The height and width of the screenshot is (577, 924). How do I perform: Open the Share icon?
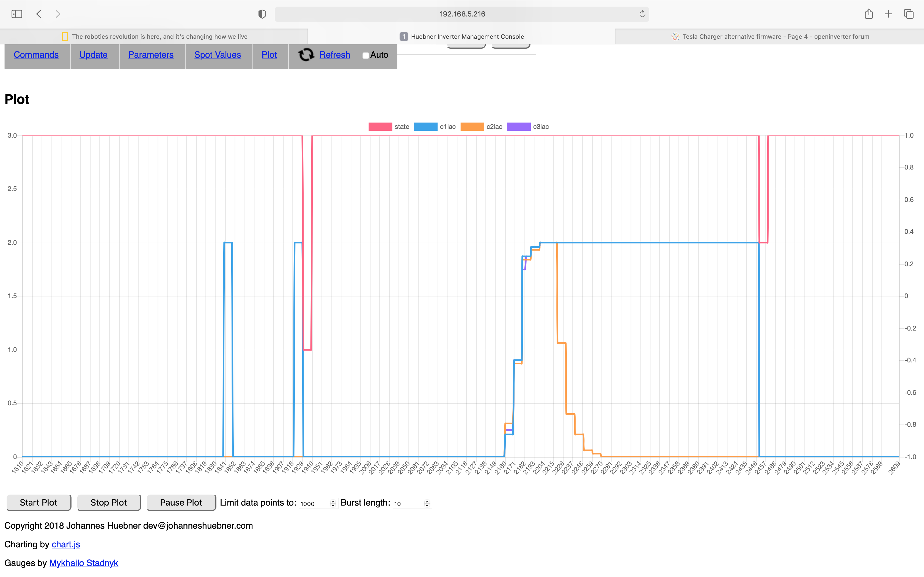coord(869,14)
